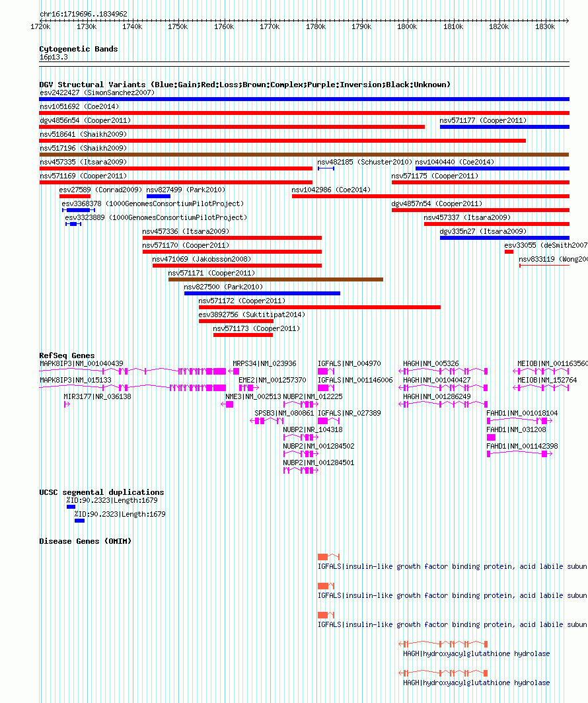Click the nsv571171 brown variant bar

pos(276,279)
